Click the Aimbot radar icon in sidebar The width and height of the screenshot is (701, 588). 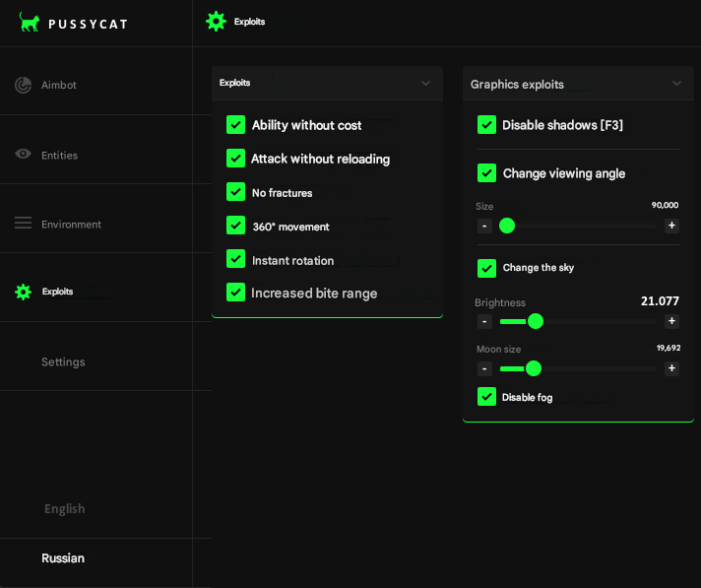pyautogui.click(x=23, y=85)
